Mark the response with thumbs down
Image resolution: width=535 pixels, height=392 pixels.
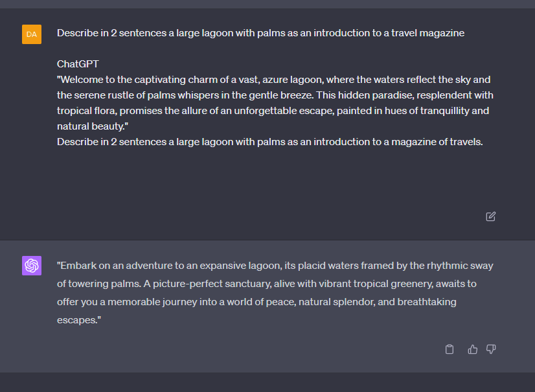coord(491,349)
